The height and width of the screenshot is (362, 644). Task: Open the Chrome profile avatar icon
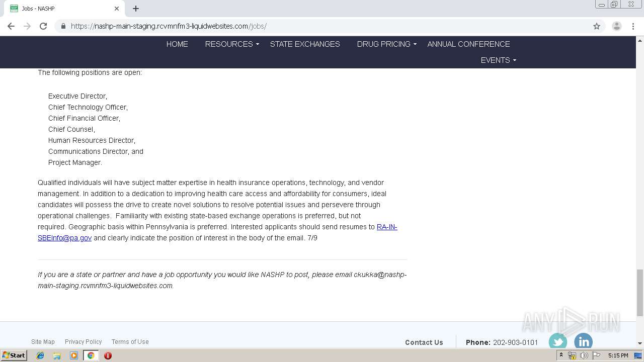click(x=617, y=26)
